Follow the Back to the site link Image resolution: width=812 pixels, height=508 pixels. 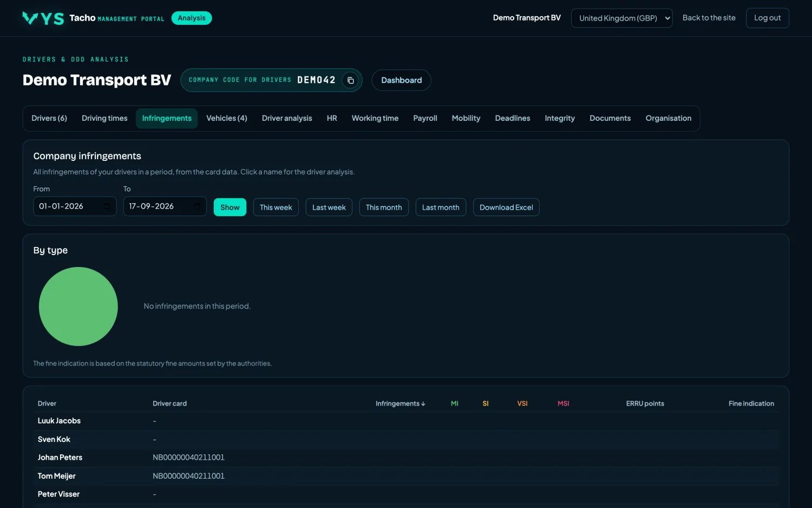tap(709, 18)
